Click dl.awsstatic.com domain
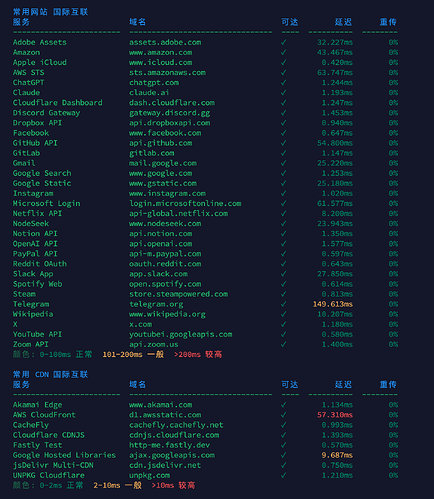The image size is (434, 499). [x=165, y=415]
